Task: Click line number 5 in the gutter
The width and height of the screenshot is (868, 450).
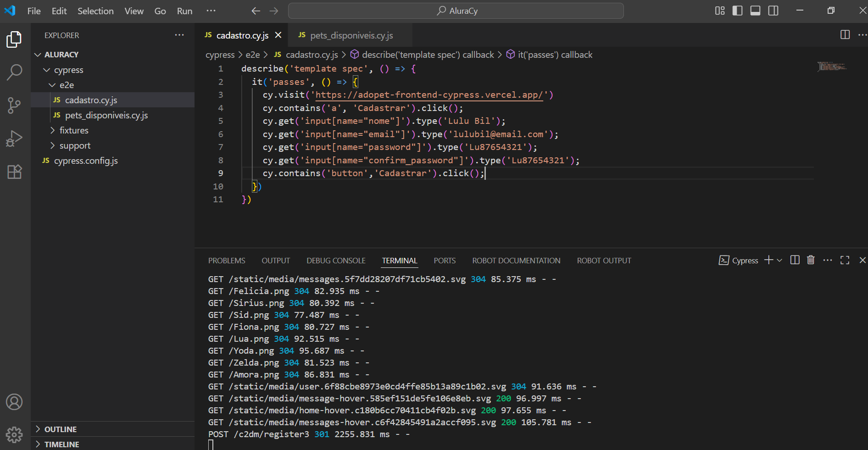Action: click(221, 121)
